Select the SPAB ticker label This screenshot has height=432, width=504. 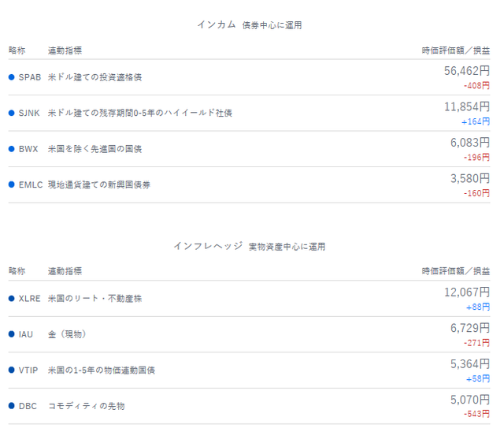coord(30,77)
